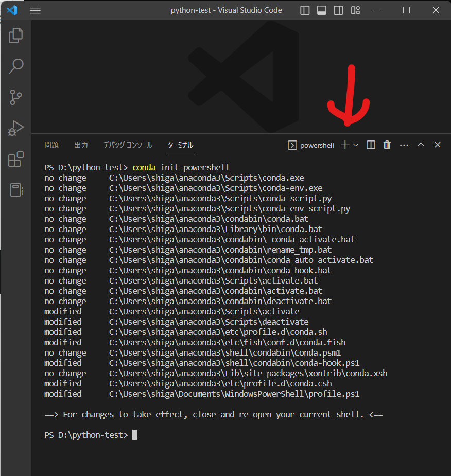Open the Source Control view
Image resolution: width=451 pixels, height=476 pixels.
(15, 97)
